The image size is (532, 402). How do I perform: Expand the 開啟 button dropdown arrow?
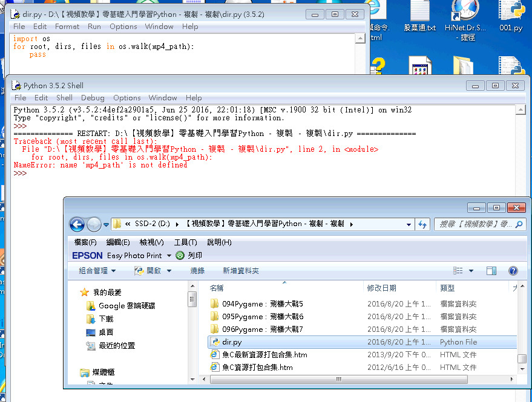[169, 271]
